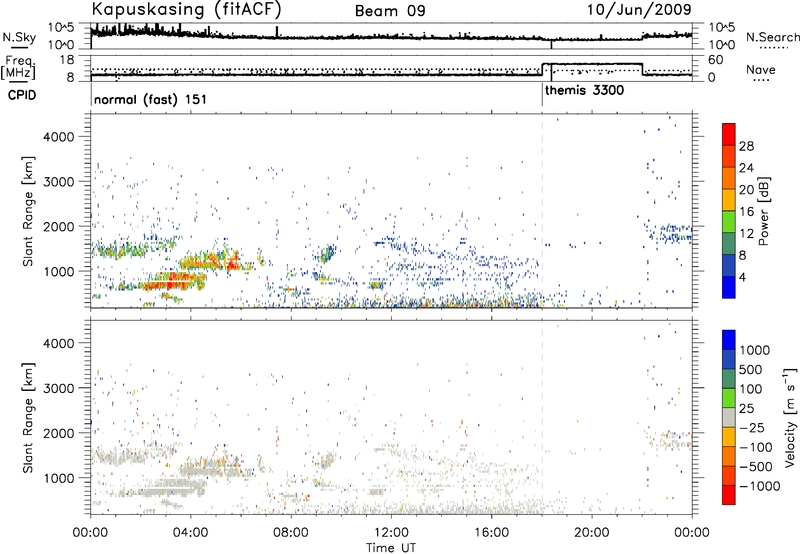Click the 'Time UT' axis label

pyautogui.click(x=391, y=548)
